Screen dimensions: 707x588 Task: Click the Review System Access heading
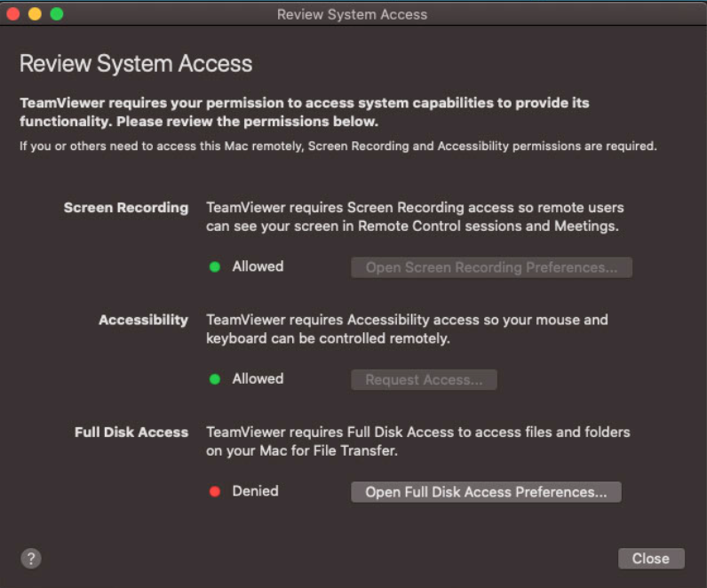(x=136, y=64)
